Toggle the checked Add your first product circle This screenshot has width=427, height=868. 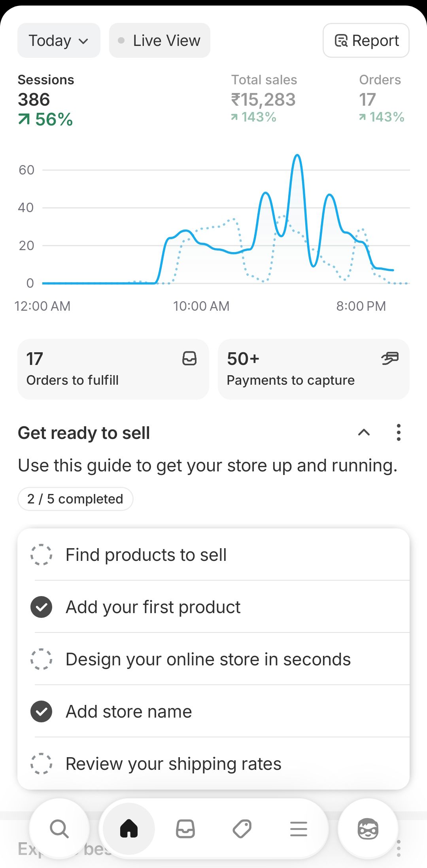click(42, 607)
